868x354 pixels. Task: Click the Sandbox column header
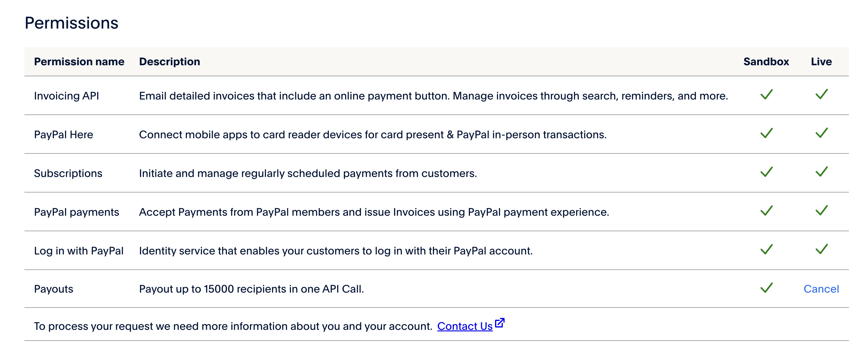766,62
